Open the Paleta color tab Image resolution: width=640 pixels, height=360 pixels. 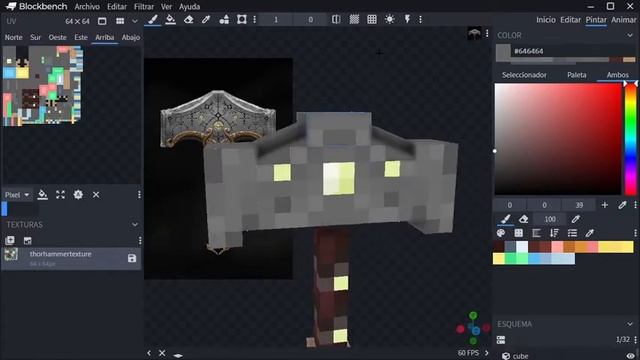576,75
